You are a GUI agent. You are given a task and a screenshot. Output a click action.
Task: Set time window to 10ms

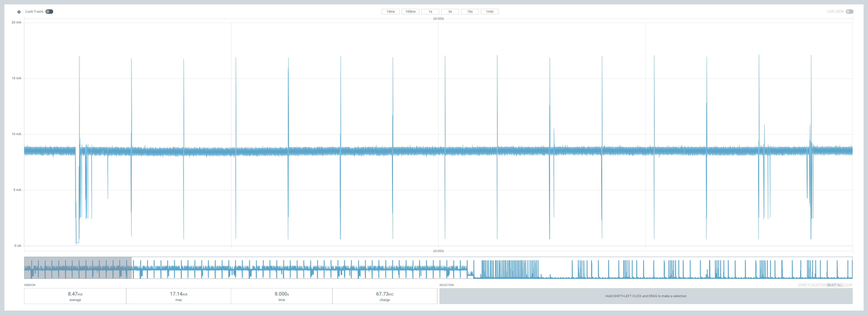point(390,11)
